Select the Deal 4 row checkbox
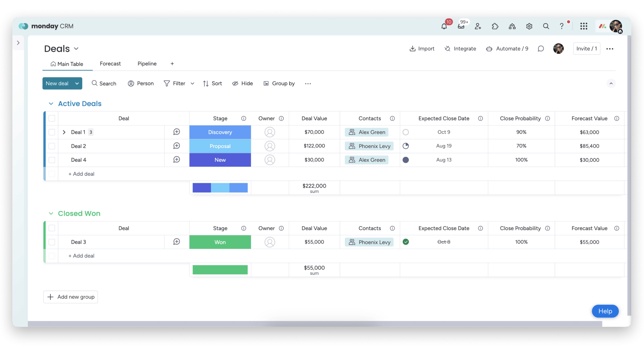The width and height of the screenshot is (644, 355). (52, 160)
